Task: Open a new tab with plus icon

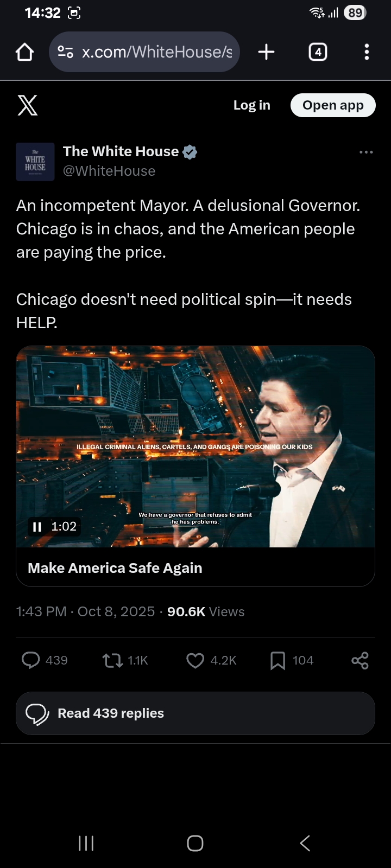Action: tap(266, 52)
